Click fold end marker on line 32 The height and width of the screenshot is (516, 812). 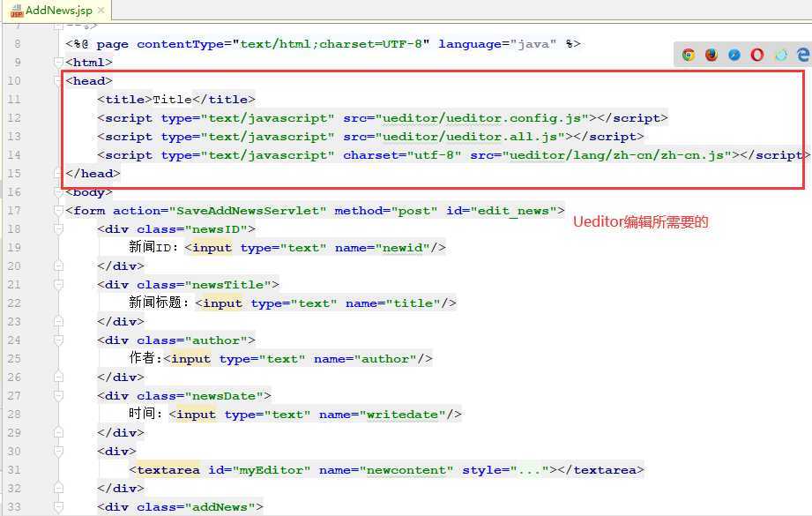pos(58,488)
